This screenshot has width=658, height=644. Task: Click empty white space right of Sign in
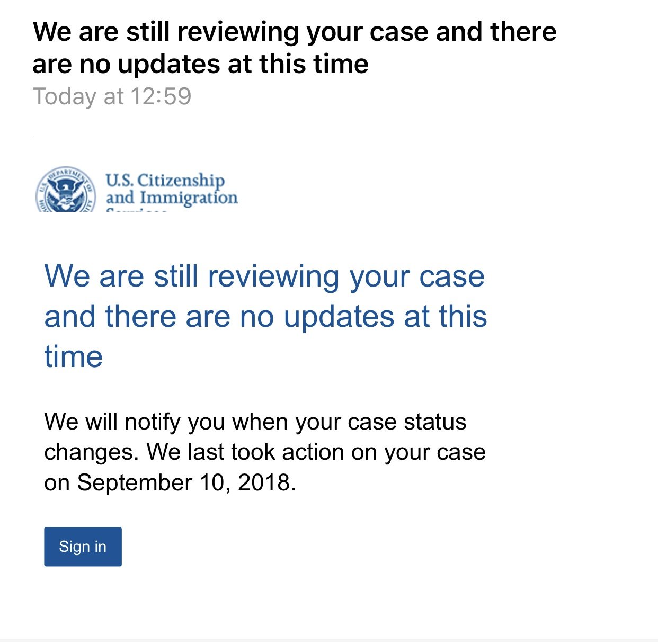point(371,547)
